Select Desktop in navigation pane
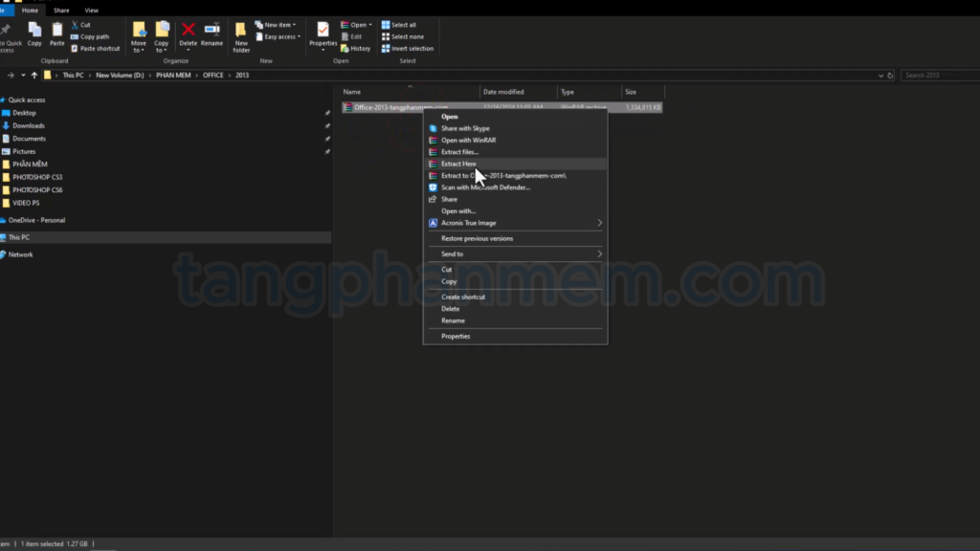This screenshot has height=551, width=980. [x=24, y=113]
